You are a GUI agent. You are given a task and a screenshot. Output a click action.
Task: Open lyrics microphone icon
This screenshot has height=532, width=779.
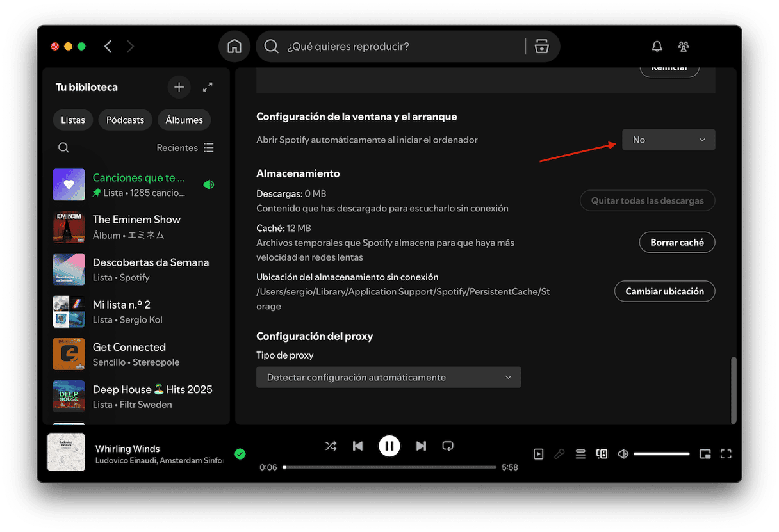(x=559, y=454)
